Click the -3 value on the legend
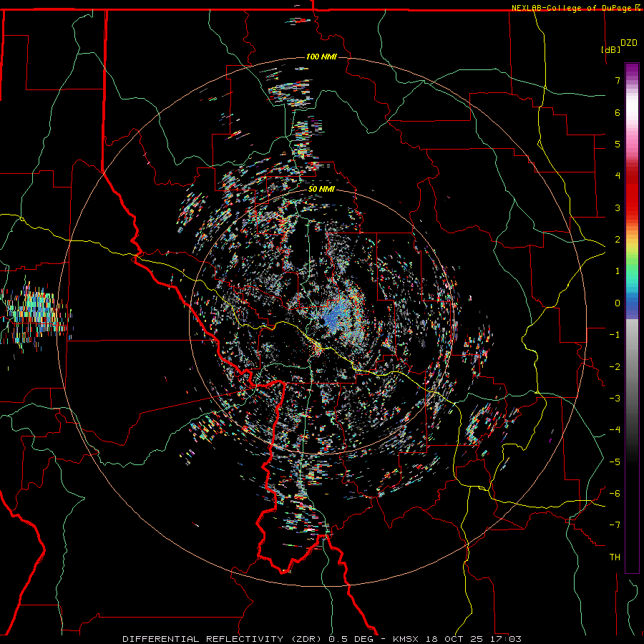 pyautogui.click(x=615, y=399)
